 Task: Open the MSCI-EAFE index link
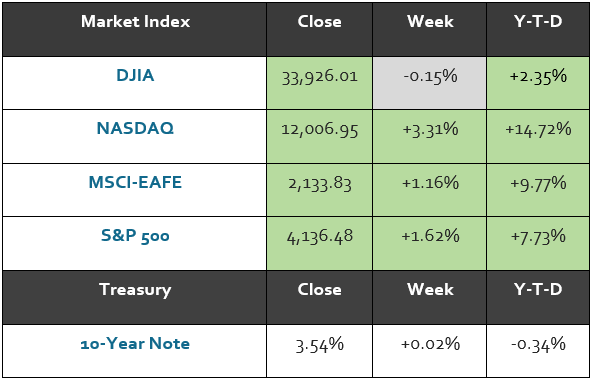[x=135, y=182]
